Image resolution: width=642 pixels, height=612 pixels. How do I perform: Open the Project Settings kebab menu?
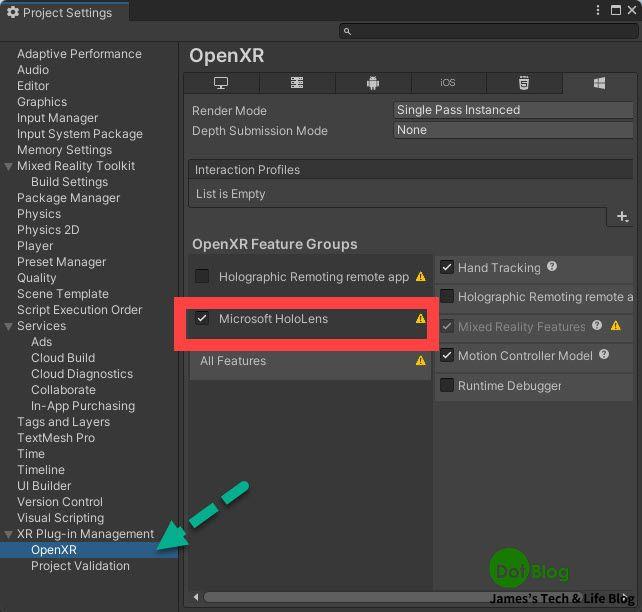[x=598, y=10]
